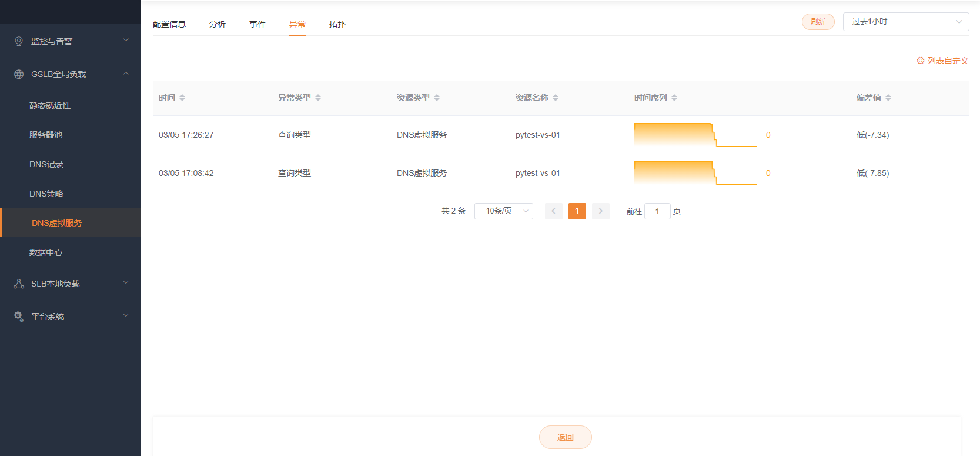
Task: Switch to the 配置信息 tab
Action: pos(169,24)
